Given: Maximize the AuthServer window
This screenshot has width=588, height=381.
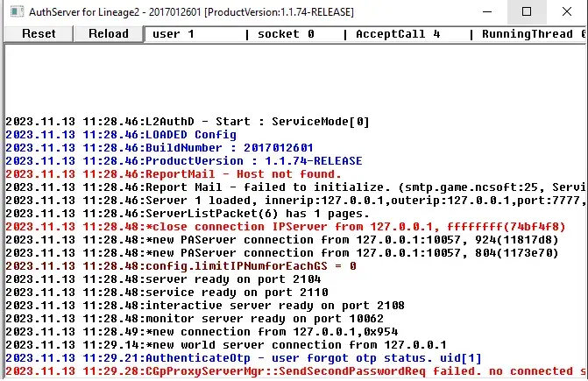Looking at the screenshot, I should (x=526, y=11).
